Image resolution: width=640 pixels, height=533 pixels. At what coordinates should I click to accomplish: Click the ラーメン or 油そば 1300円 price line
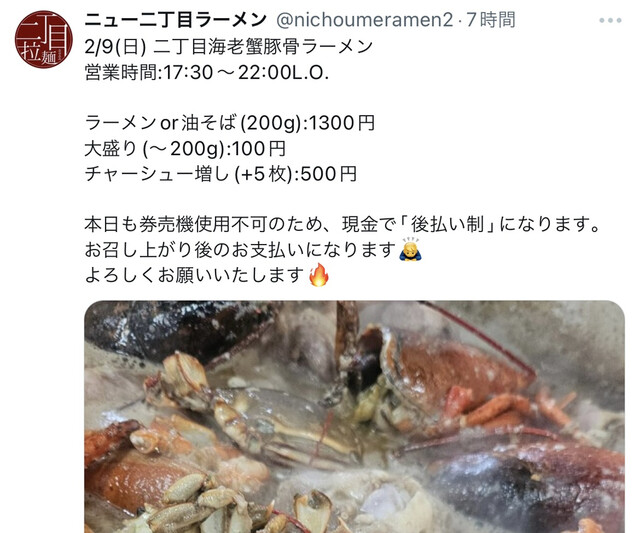[x=230, y=123]
